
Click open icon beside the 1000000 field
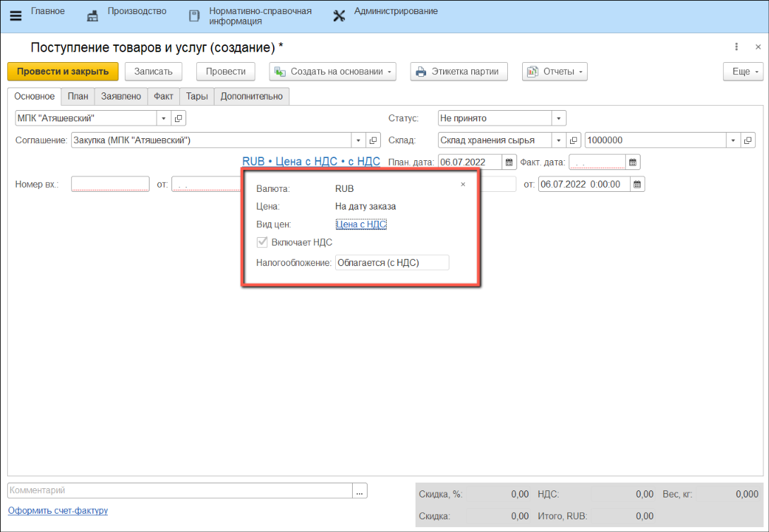point(749,140)
